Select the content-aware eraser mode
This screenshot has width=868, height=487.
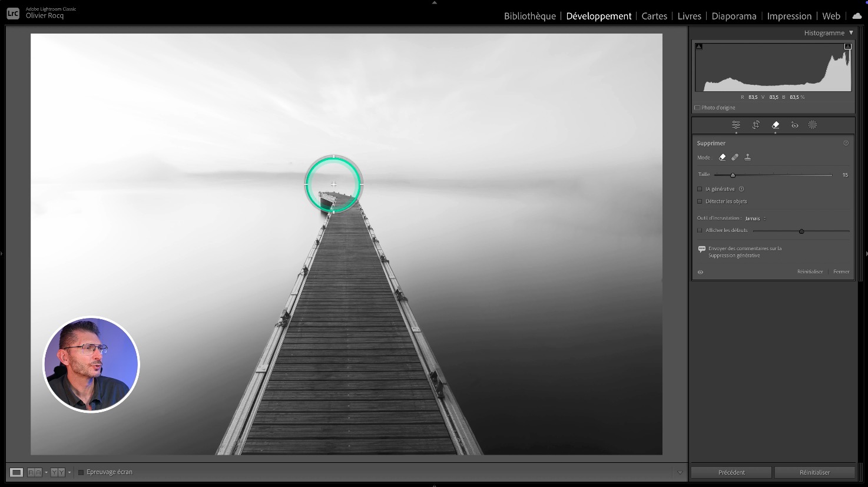point(723,157)
